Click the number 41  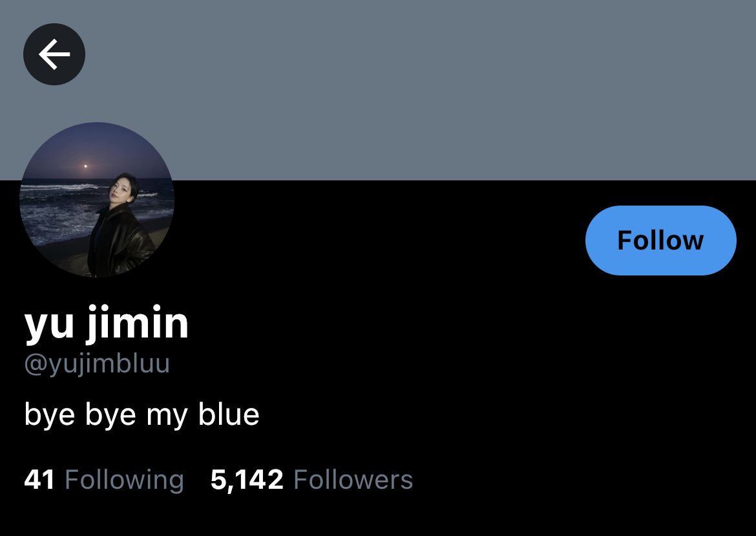click(39, 480)
